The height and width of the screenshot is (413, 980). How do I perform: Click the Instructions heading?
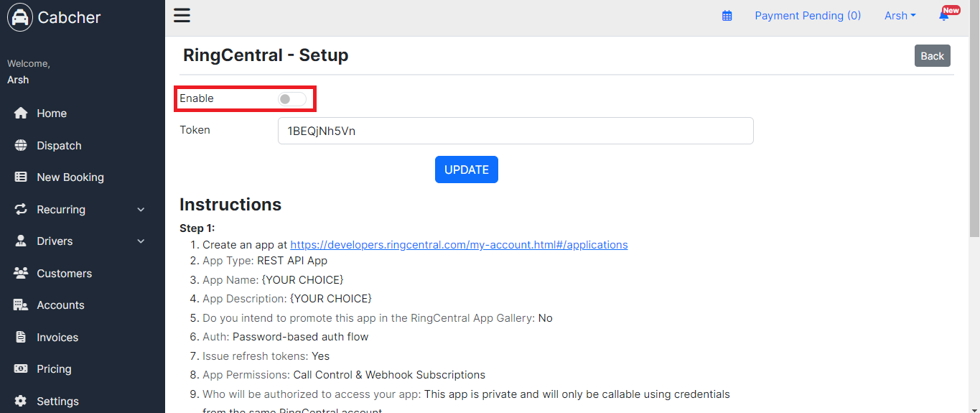(230, 205)
